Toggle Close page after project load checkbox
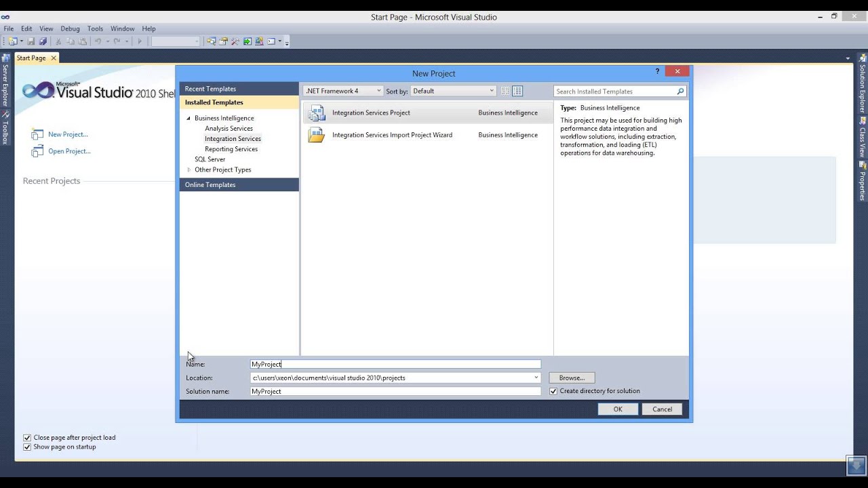The image size is (868, 488). coord(27,438)
